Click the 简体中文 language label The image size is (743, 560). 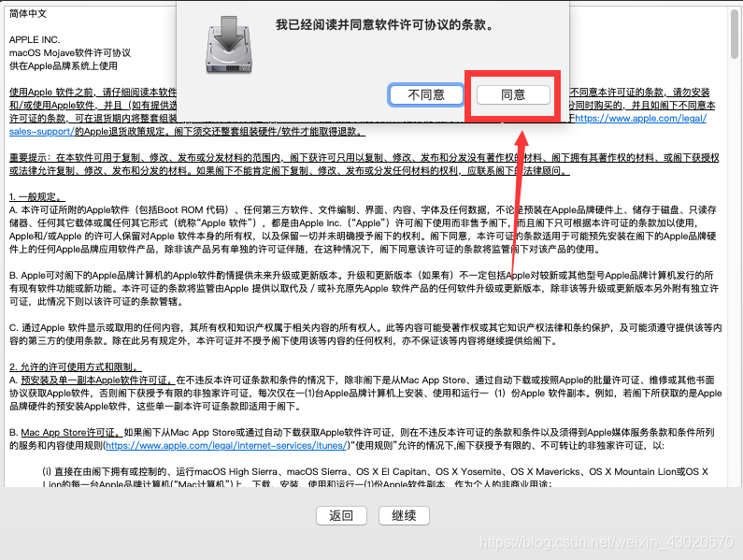coord(28,14)
